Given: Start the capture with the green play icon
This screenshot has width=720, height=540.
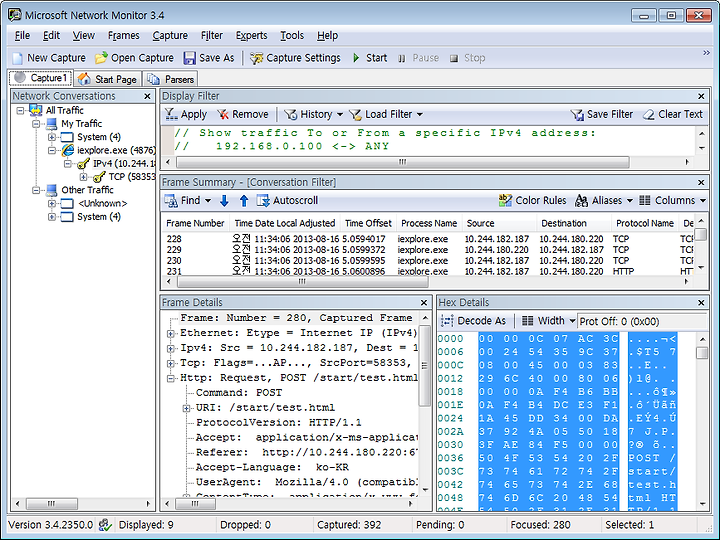Looking at the screenshot, I should 356,58.
